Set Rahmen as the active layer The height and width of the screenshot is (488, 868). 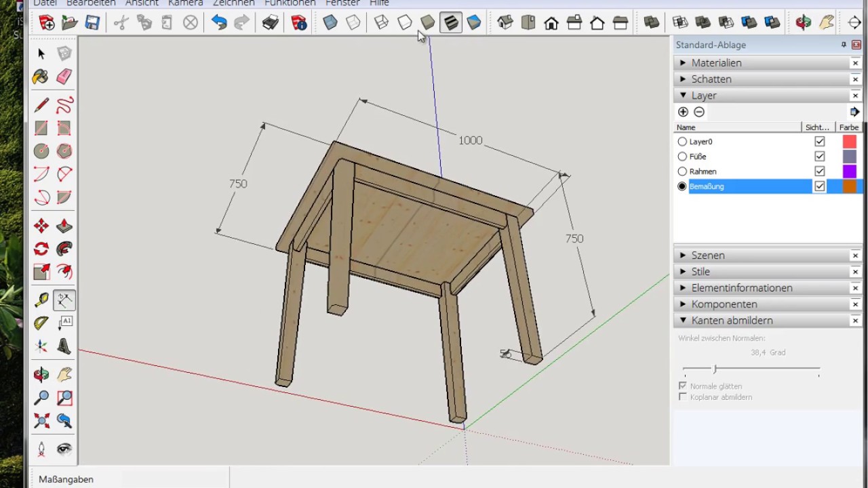click(x=682, y=171)
